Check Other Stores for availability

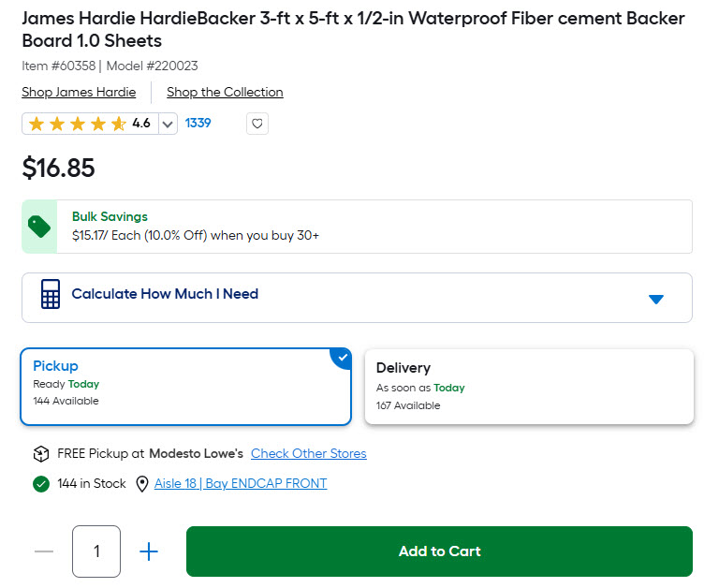point(308,454)
